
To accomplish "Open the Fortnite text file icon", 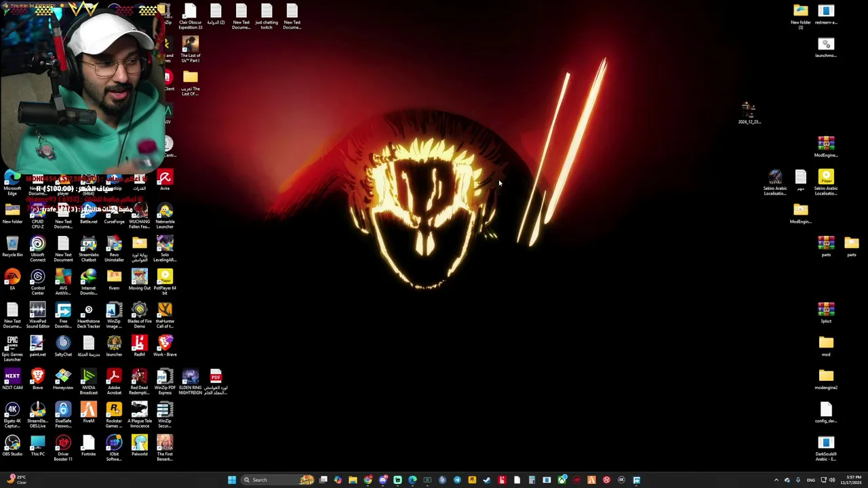I will click(89, 446).
